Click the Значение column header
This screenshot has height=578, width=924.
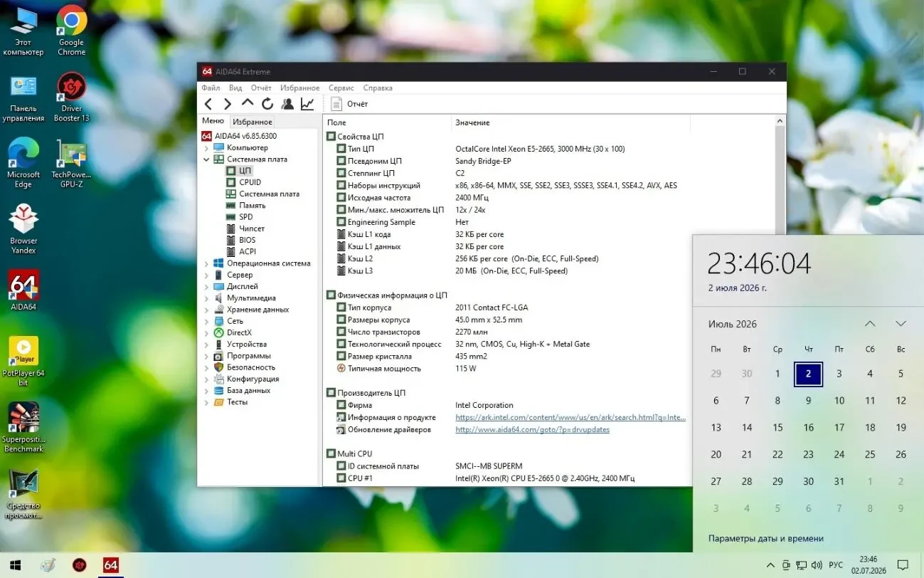click(x=570, y=122)
